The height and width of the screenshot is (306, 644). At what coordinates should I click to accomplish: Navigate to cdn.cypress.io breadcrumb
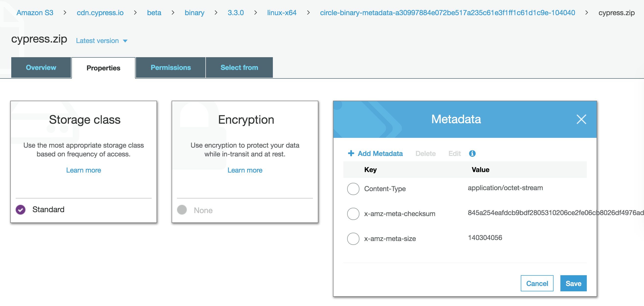pyautogui.click(x=100, y=13)
